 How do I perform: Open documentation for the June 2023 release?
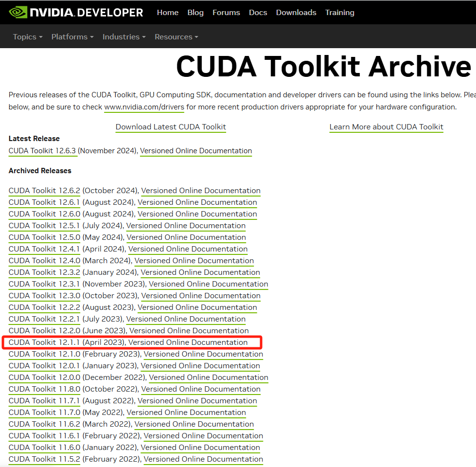click(x=189, y=331)
